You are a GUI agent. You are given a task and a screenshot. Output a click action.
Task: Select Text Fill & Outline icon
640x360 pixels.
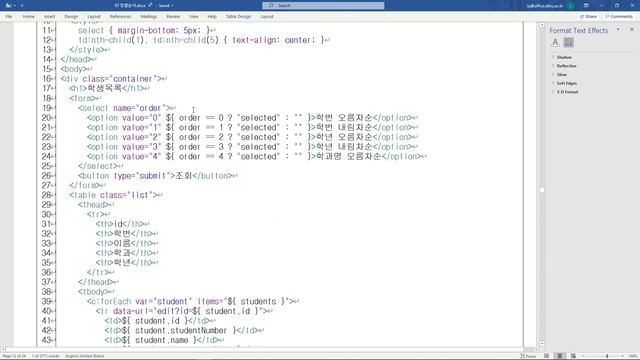(555, 42)
